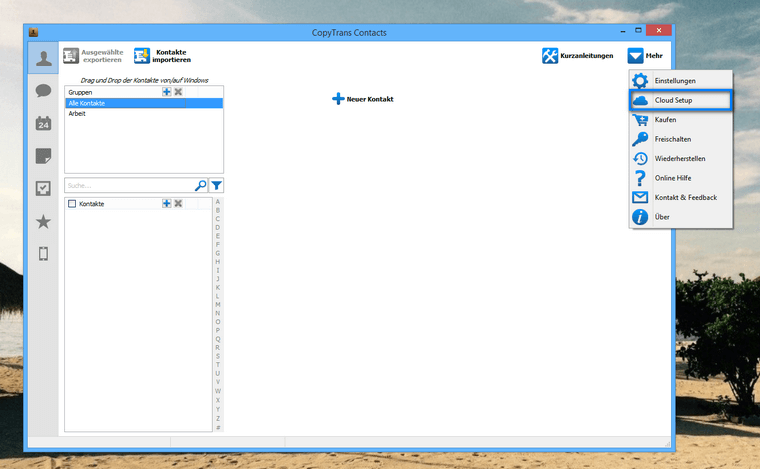Screen dimensions: 760x469
Task: Select the Alle Kontakte group
Action: (x=144, y=103)
